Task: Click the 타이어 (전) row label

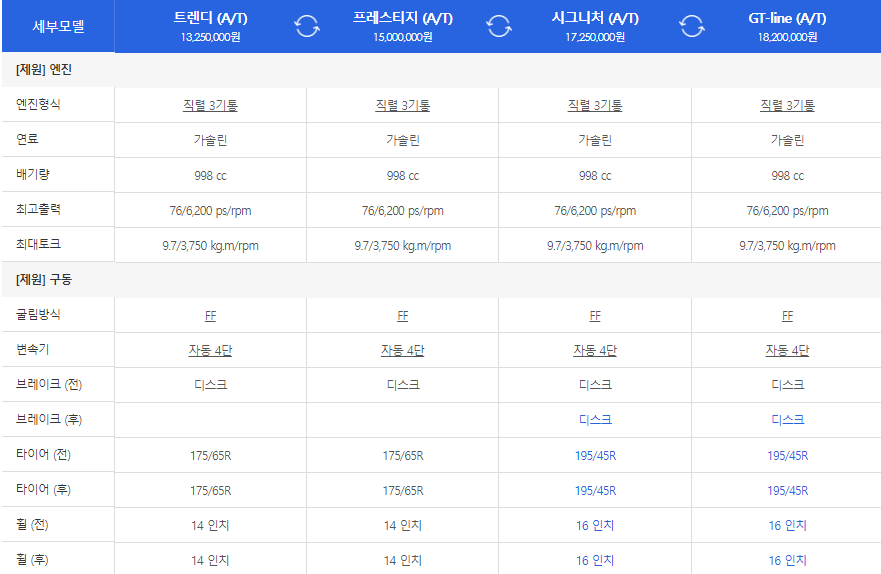Action: [x=43, y=454]
